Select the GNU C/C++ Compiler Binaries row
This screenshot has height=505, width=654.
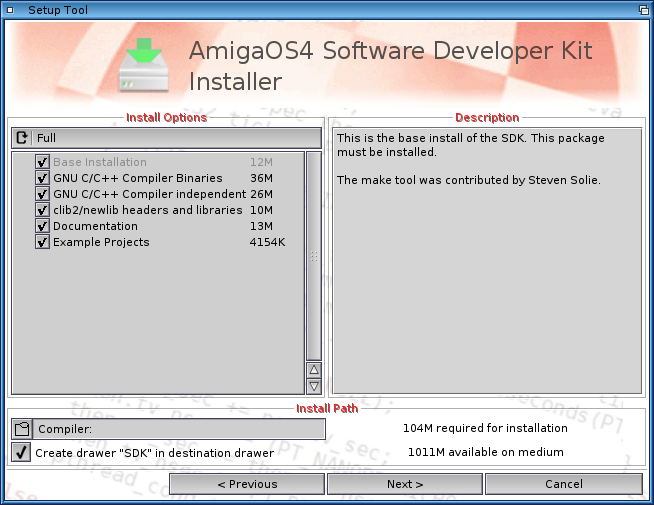[x=163, y=178]
